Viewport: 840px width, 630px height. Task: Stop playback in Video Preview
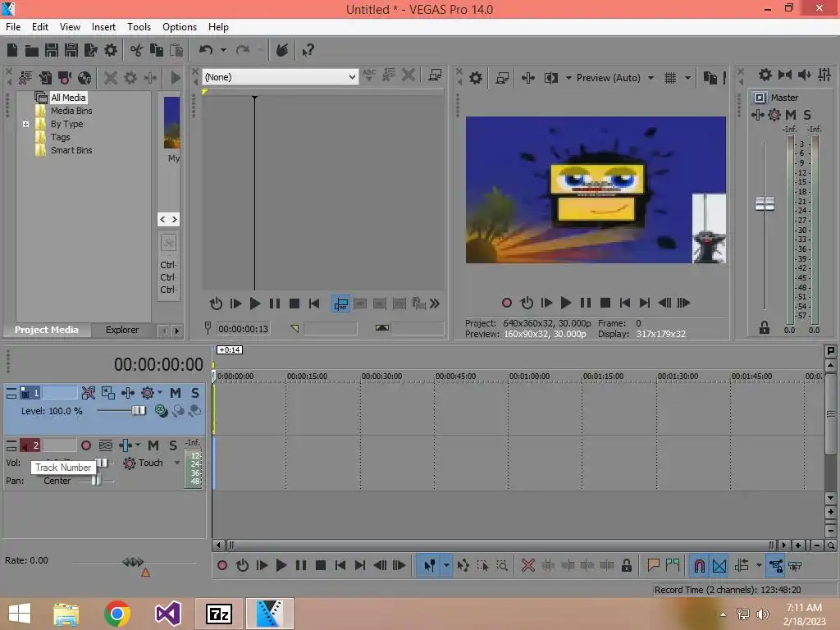(x=605, y=303)
